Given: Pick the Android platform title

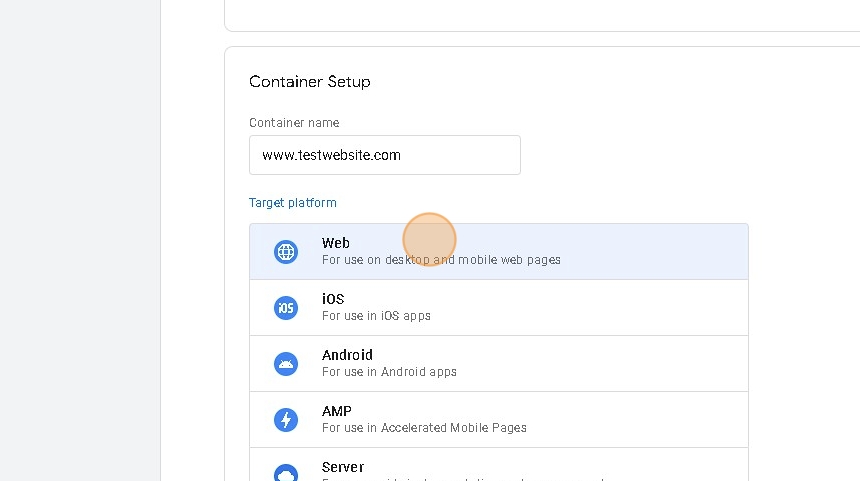Looking at the screenshot, I should point(347,355).
